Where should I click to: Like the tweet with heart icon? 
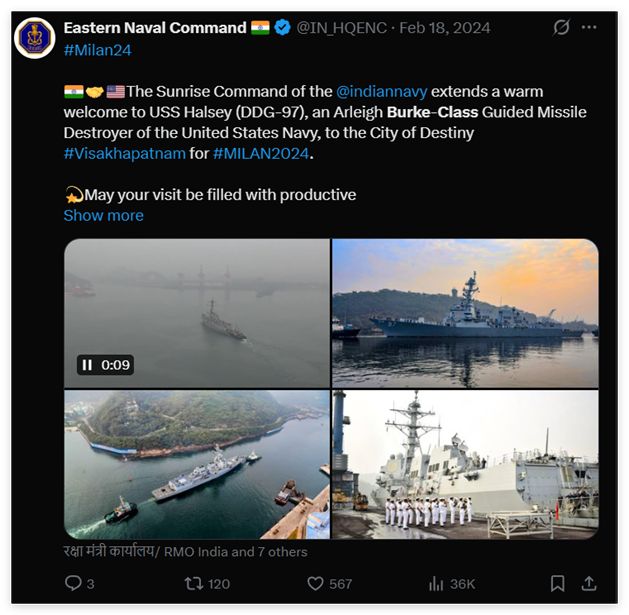(316, 583)
